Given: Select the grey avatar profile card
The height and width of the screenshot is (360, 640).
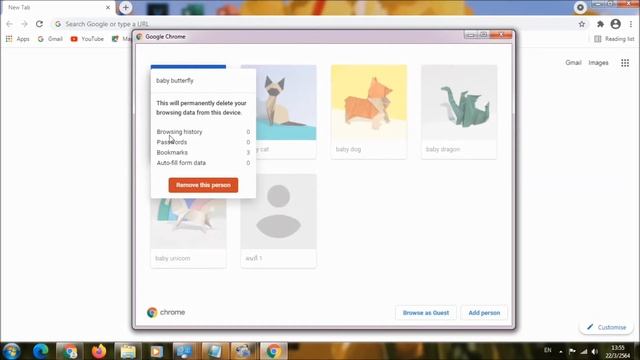Looking at the screenshot, I should pyautogui.click(x=278, y=221).
